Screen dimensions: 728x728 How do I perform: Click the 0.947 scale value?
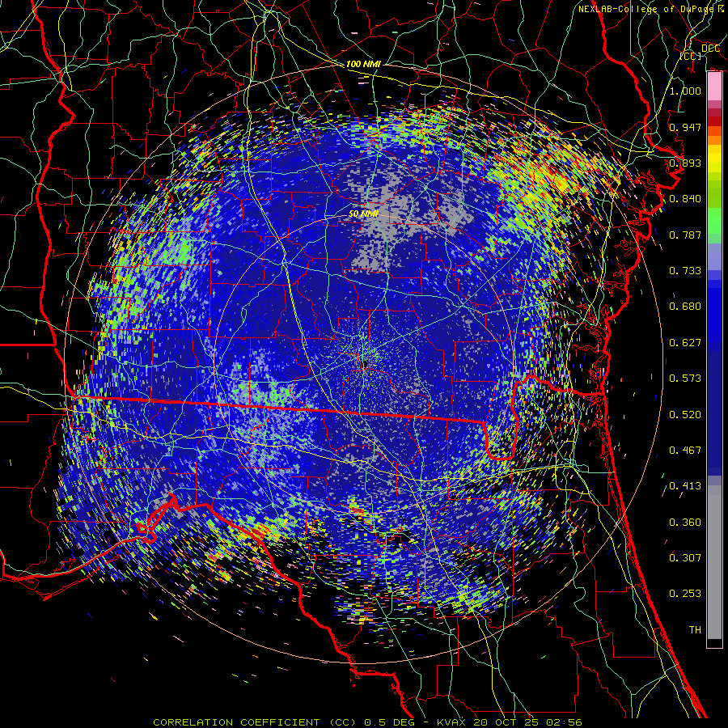pyautogui.click(x=685, y=127)
